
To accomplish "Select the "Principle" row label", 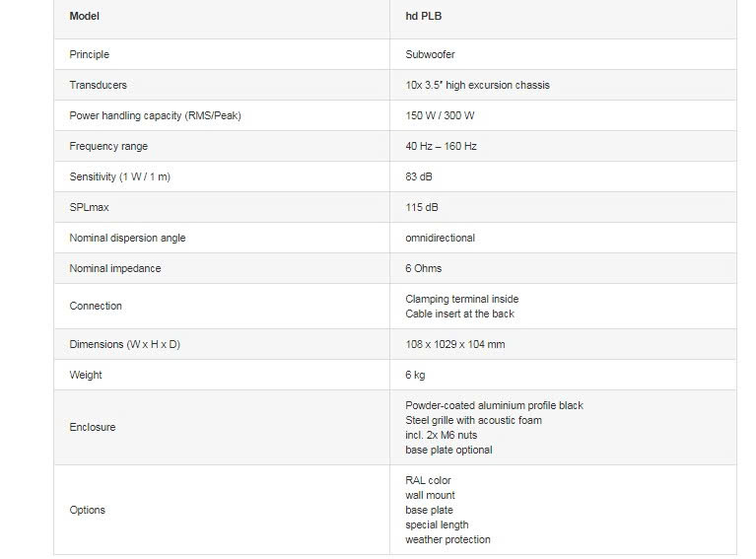I will click(89, 54).
